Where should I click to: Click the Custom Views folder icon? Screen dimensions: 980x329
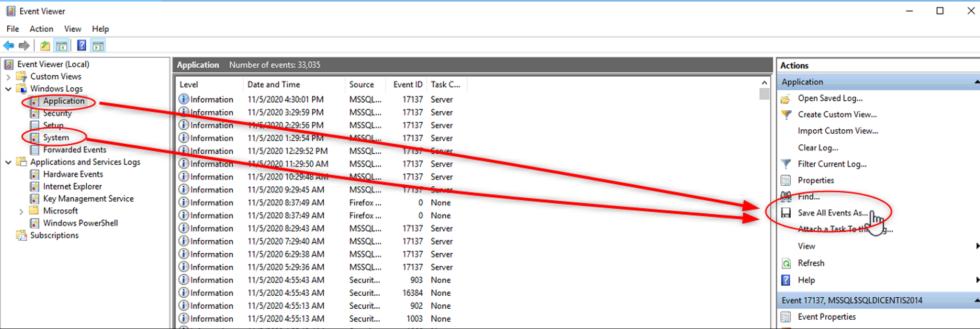(21, 76)
